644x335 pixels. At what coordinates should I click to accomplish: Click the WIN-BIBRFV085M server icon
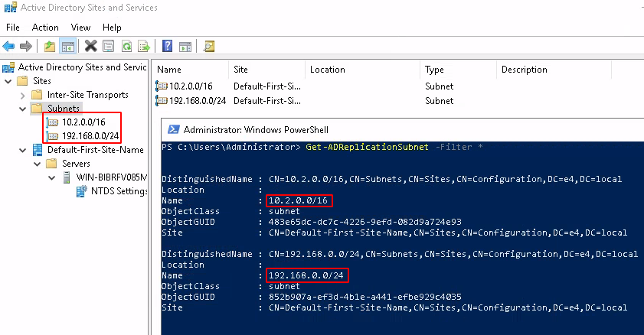pyautogui.click(x=67, y=177)
